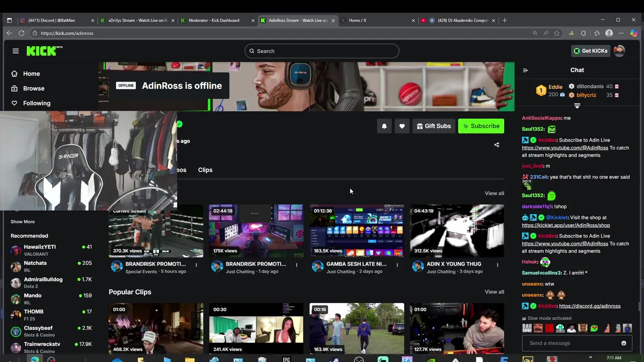The image size is (644, 362).
Task: Follow channel using the heart icon
Action: coord(402,126)
